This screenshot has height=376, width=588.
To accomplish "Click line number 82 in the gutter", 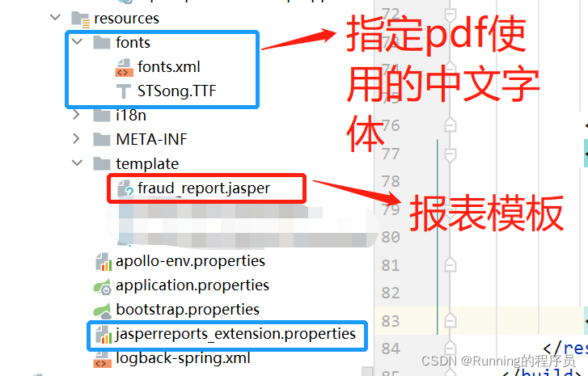I will point(391,294).
